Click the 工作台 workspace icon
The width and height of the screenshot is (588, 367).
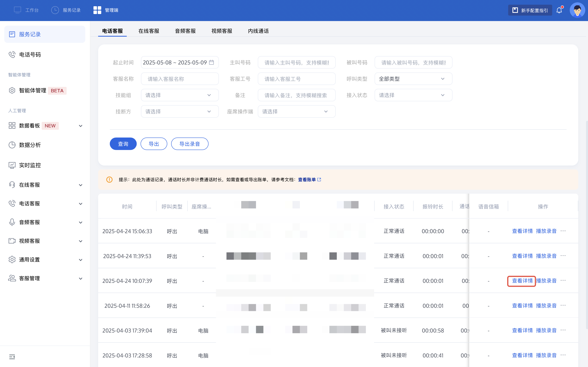point(18,10)
